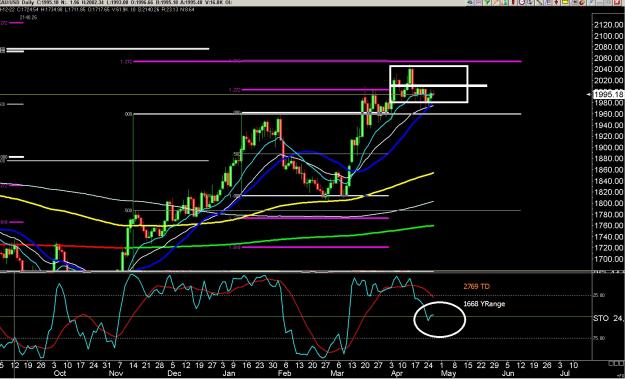Click the Nov month label on time axis
Viewport: 625px width, 379px height.
point(116,373)
